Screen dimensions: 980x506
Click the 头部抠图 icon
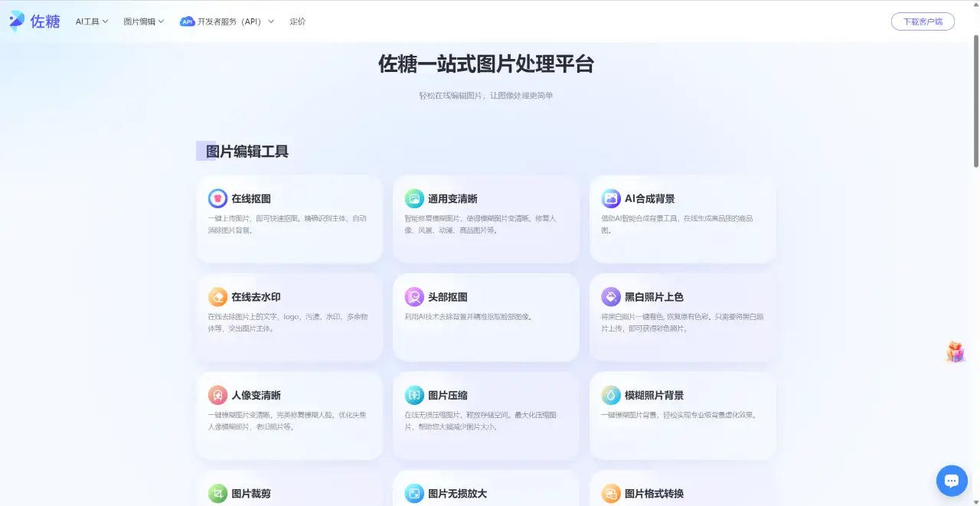414,297
